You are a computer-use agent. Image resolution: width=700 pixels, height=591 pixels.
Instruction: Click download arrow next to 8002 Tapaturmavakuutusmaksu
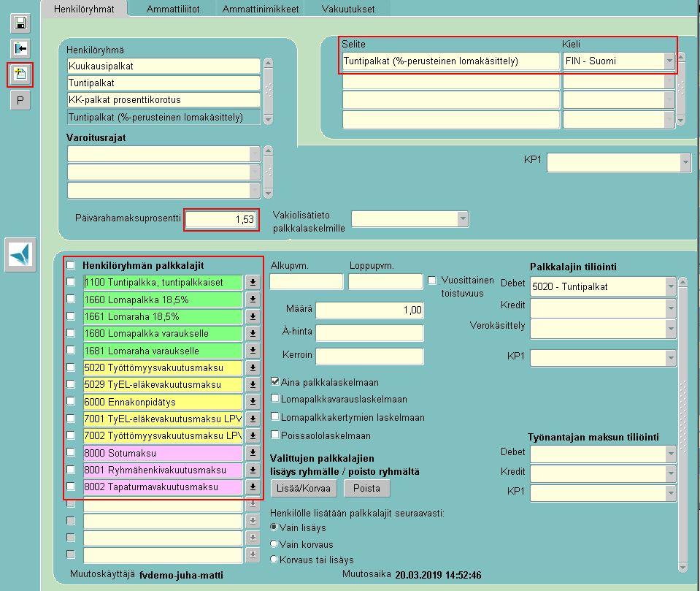[253, 487]
